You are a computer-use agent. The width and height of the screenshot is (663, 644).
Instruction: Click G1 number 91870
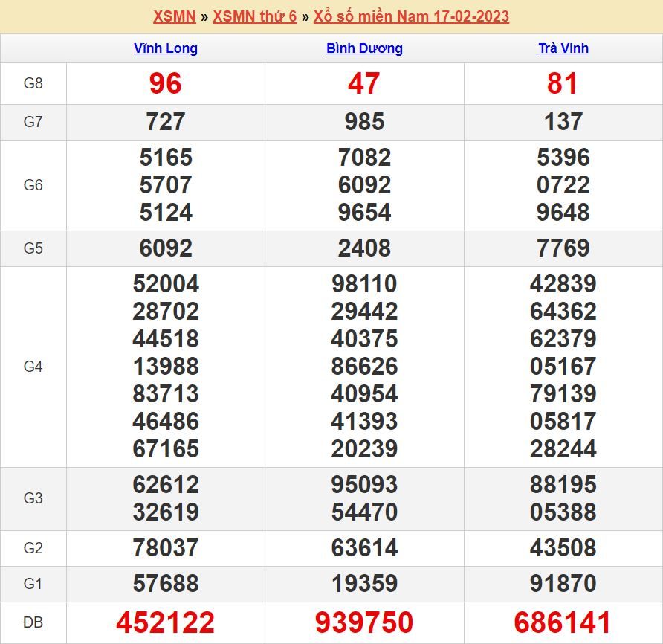pyautogui.click(x=563, y=584)
